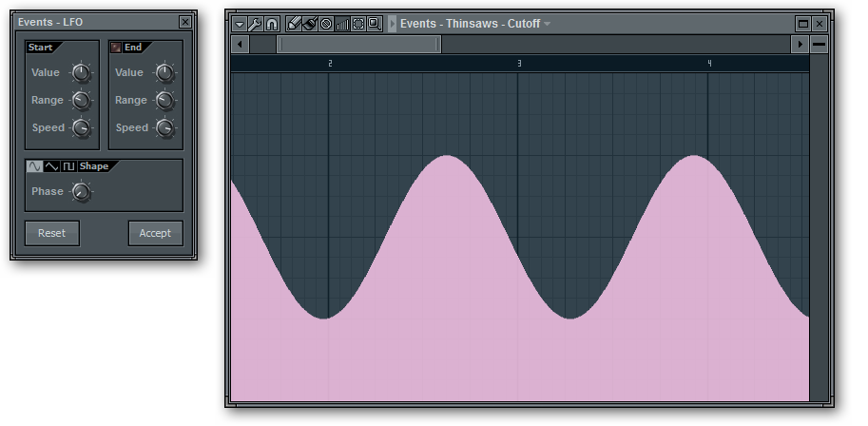Select the interpolate bars tool icon
This screenshot has width=868, height=426.
point(342,24)
